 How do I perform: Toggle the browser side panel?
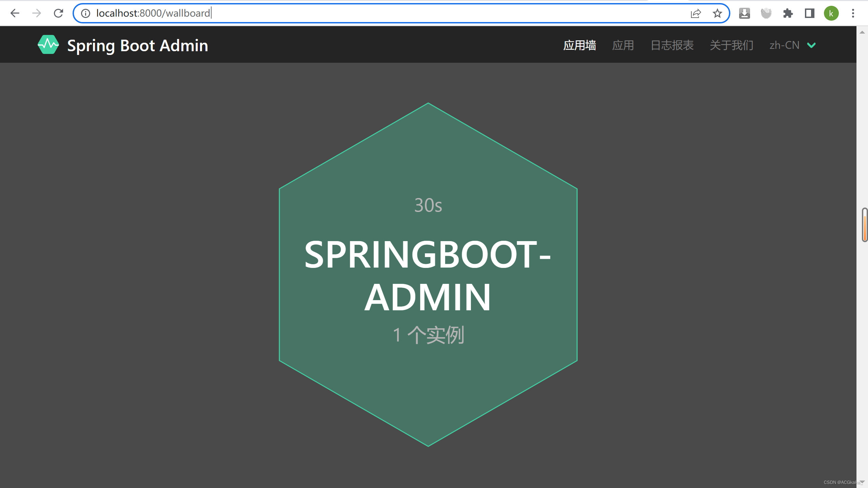click(810, 13)
